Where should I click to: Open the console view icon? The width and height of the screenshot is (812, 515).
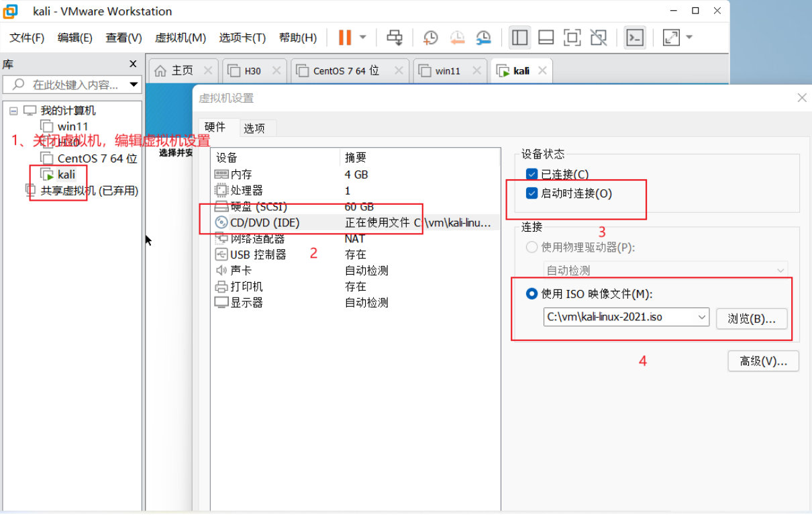coord(634,38)
